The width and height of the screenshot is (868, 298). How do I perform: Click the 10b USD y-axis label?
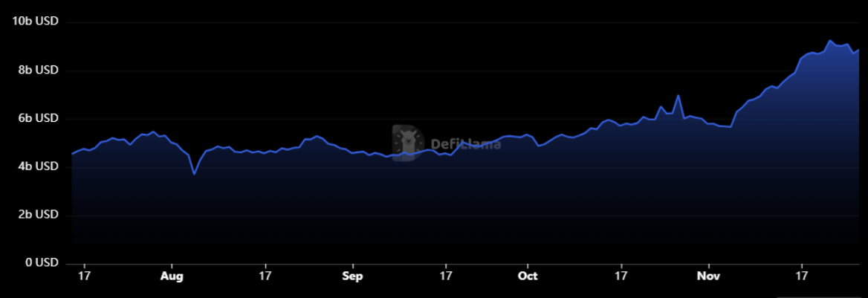pyautogui.click(x=35, y=22)
